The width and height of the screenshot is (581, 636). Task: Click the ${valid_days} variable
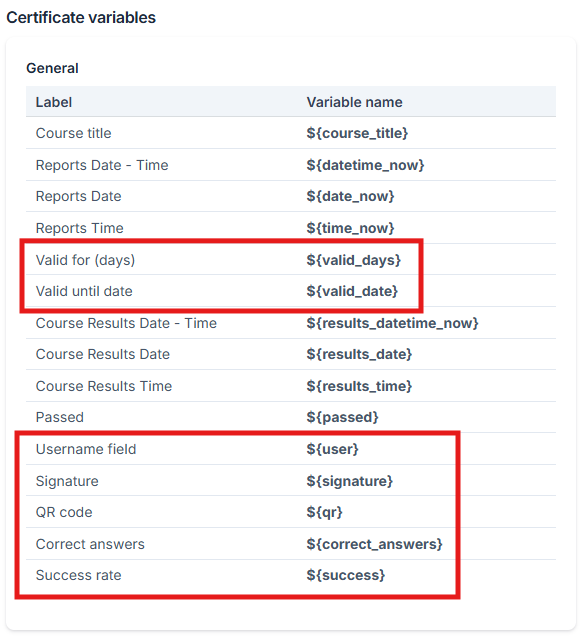[x=354, y=260]
